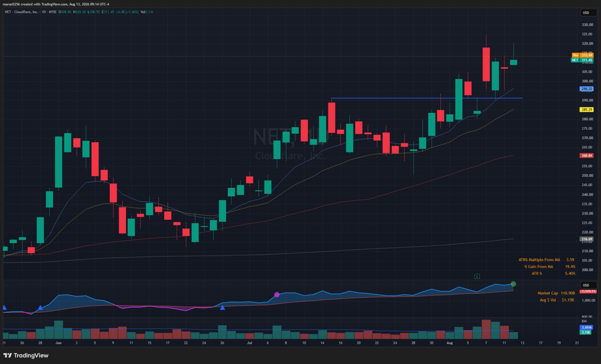This screenshot has width=601, height=364.
Task: Click the "Jul" month label on the time axis
Action: 250,343
